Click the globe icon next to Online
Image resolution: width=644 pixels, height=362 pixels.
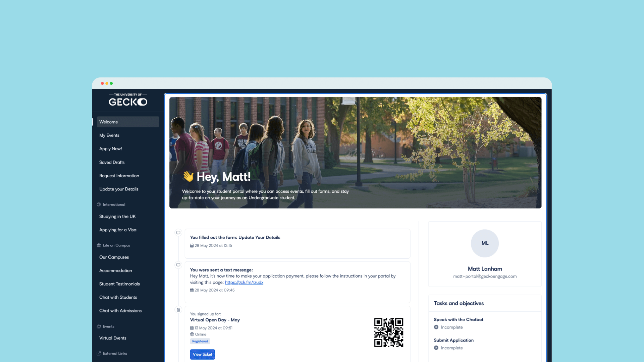[x=192, y=334]
